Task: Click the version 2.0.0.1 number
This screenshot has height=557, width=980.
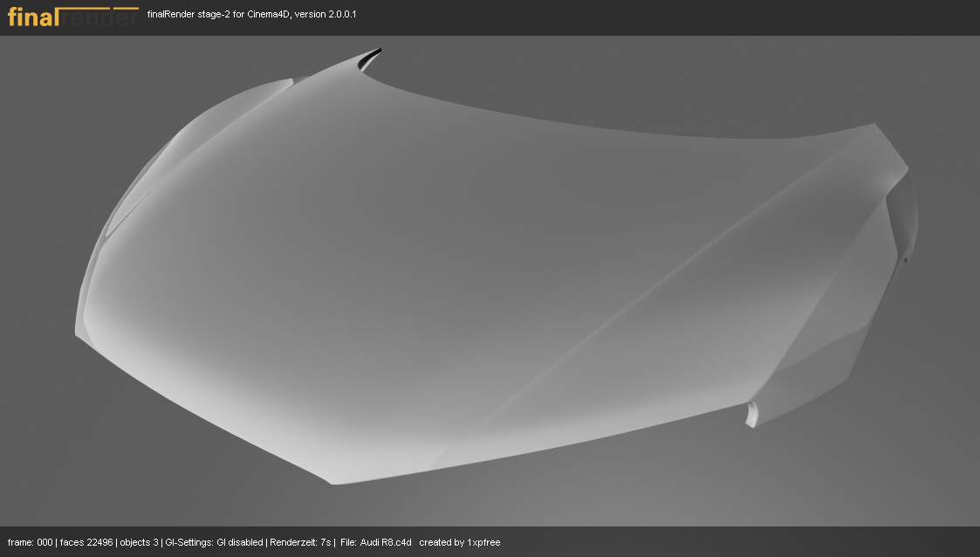Action: [342, 14]
